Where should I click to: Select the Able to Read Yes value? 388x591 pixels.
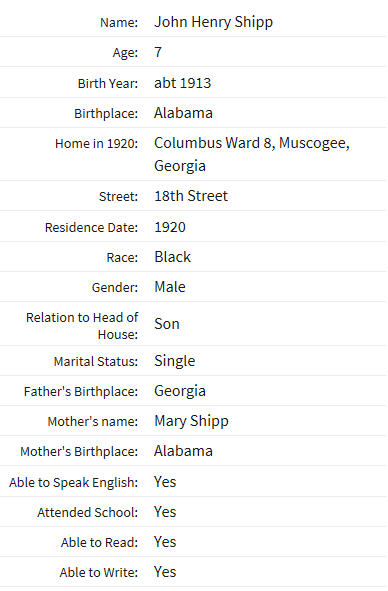[165, 542]
